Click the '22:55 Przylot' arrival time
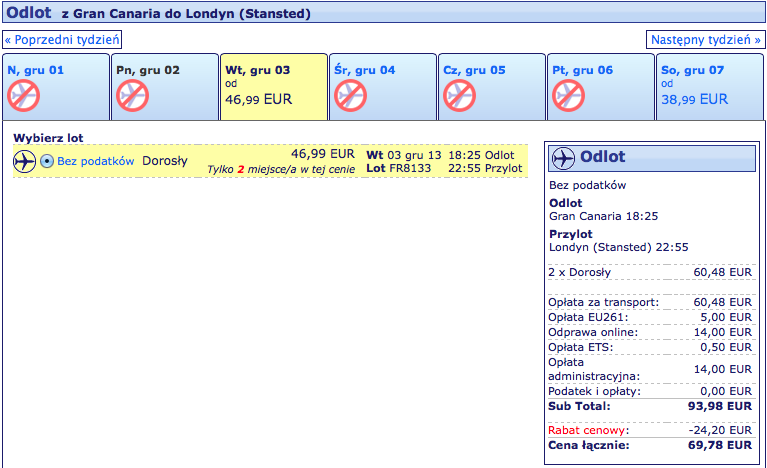This screenshot has height=468, width=767. [485, 168]
